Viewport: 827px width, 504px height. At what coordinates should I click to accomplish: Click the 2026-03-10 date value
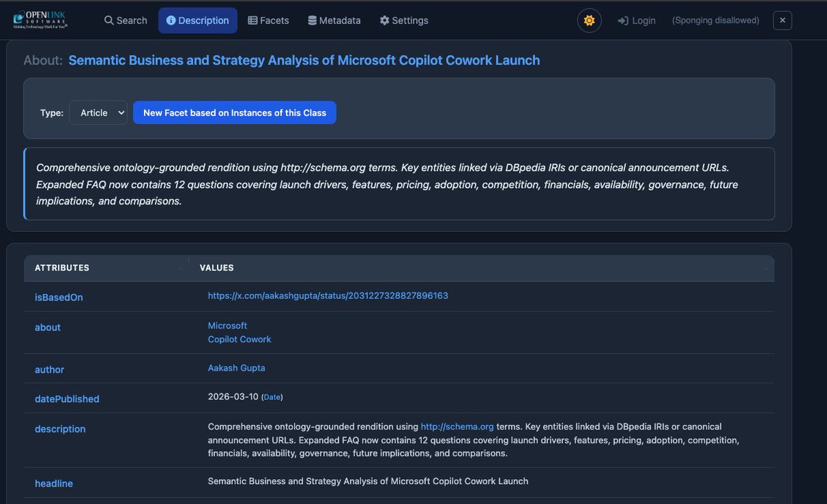pos(233,397)
